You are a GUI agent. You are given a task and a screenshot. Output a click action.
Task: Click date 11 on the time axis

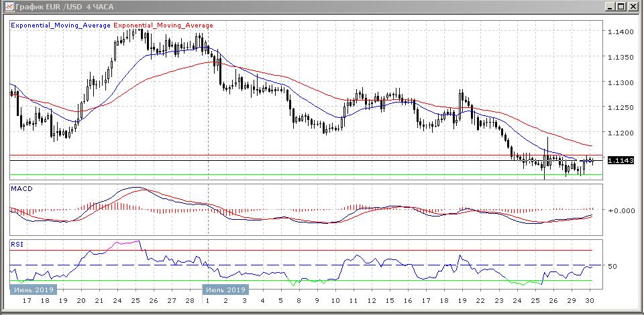point(352,302)
